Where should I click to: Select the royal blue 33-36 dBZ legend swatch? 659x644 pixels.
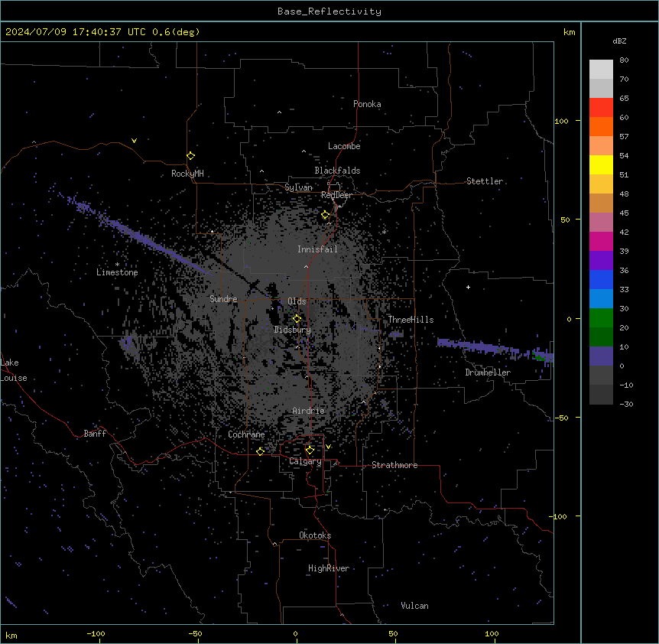(x=601, y=279)
